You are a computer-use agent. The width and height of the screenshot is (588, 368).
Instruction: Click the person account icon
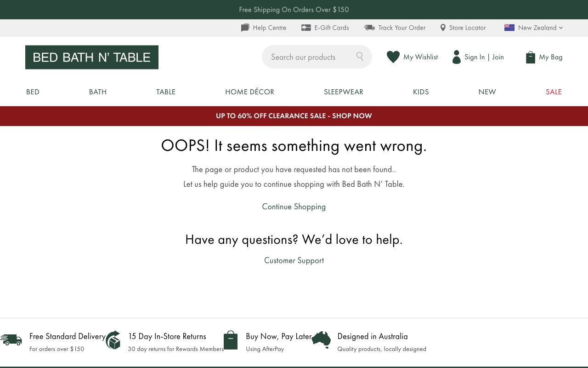click(x=457, y=57)
